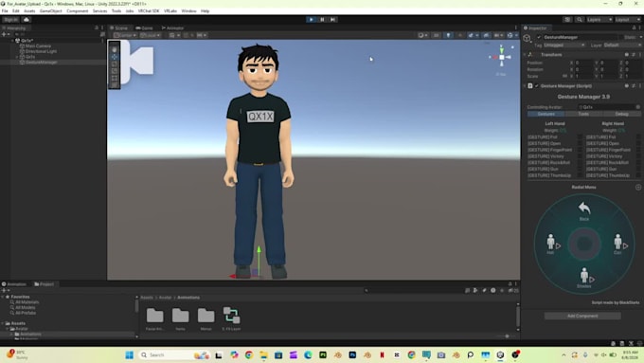Collapse the Transform component
Image resolution: width=644 pixels, height=363 pixels.
tap(526, 55)
